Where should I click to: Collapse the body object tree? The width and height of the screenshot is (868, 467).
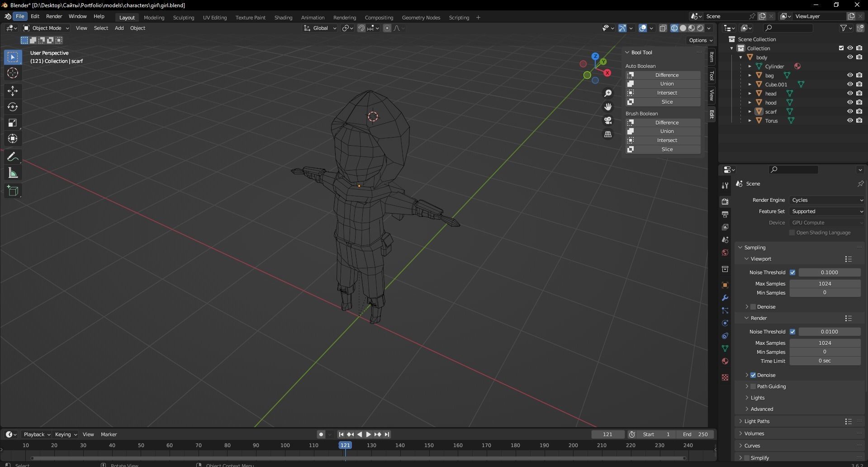pyautogui.click(x=740, y=57)
